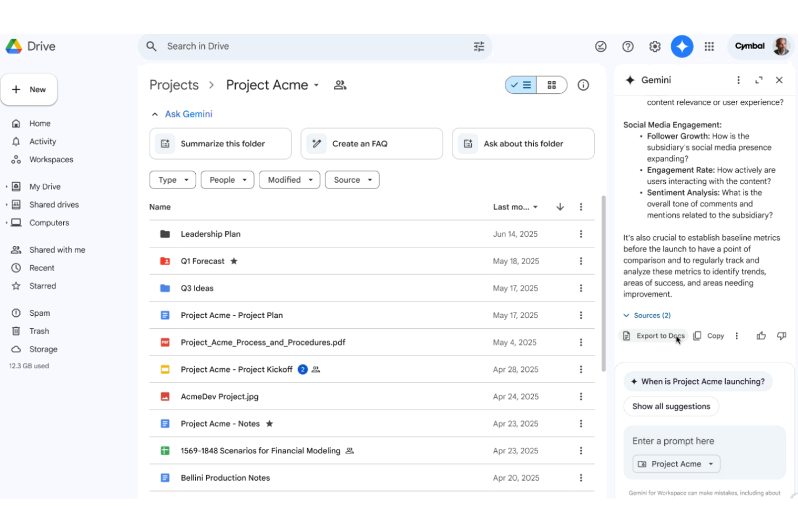798x532 pixels.
Task: Open Cymbal account profile avatar
Action: click(781, 46)
